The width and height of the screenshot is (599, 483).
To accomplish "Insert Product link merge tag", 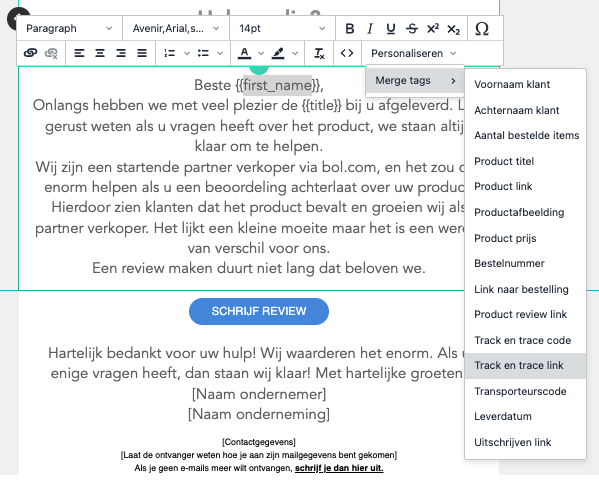I will point(525,186).
